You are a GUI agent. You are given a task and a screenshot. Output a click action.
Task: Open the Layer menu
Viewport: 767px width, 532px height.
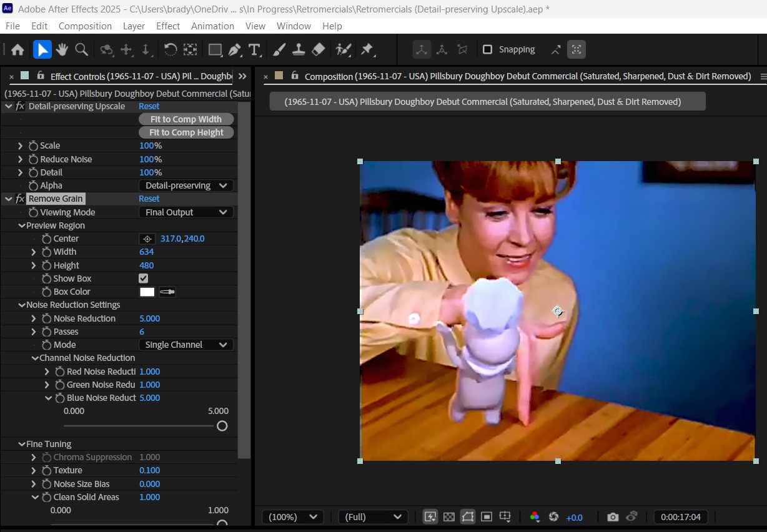coord(134,26)
